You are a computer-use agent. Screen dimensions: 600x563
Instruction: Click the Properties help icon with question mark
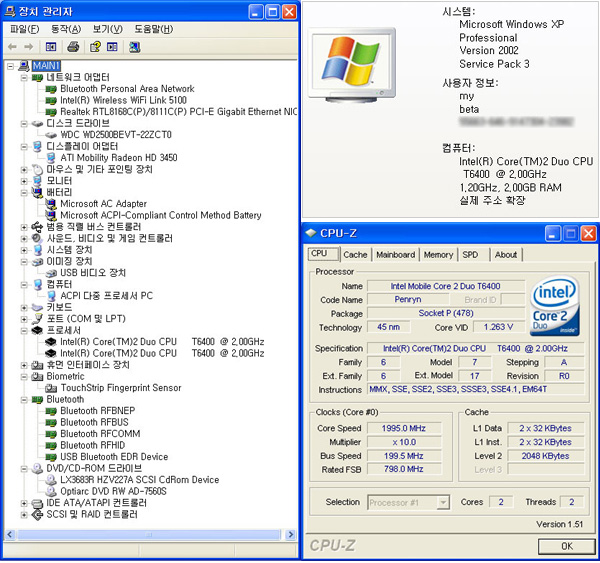tap(95, 47)
